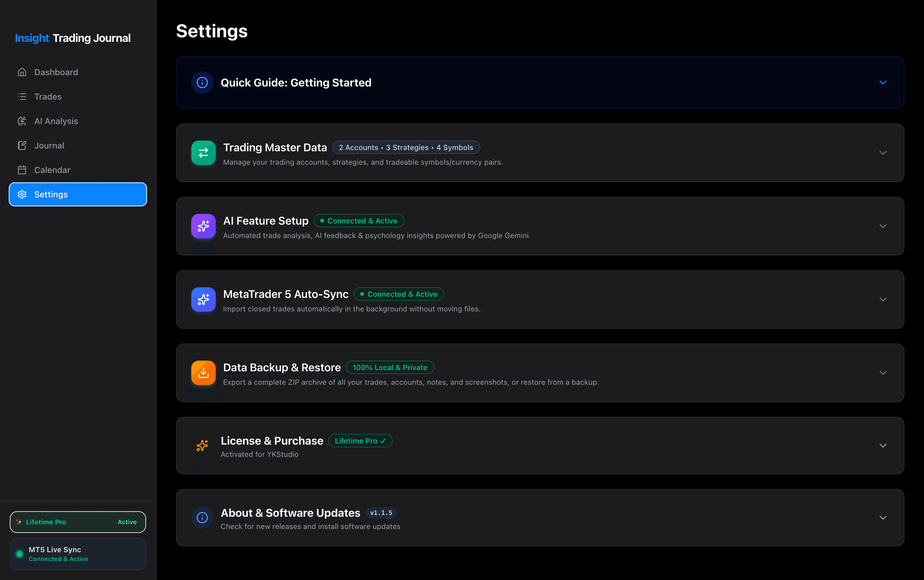Expand the MetaTrader 5 Auto-Sync chevron
The width and height of the screenshot is (924, 580).
pos(883,299)
